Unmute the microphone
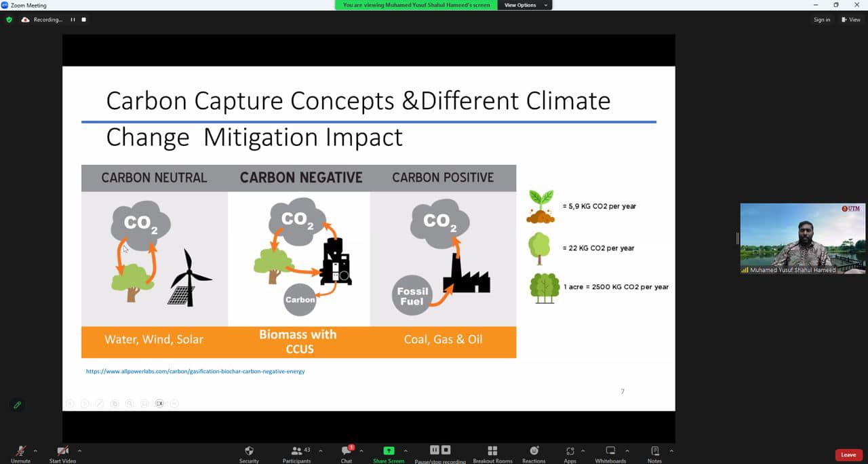This screenshot has width=868, height=464. pyautogui.click(x=20, y=453)
